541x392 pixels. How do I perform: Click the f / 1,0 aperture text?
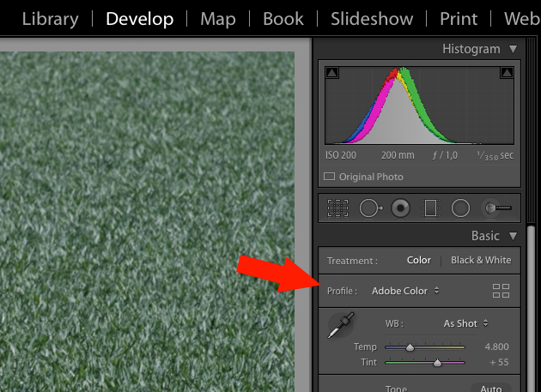point(445,155)
